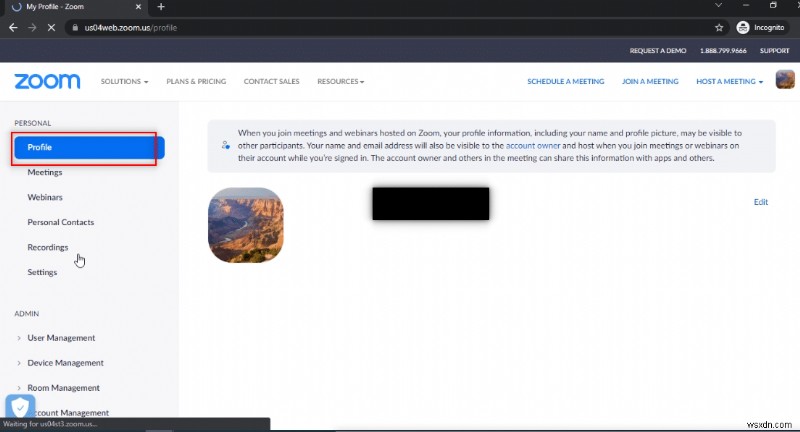Click the site lock icon in address bar
Image resolution: width=800 pixels, height=432 pixels.
[75, 28]
